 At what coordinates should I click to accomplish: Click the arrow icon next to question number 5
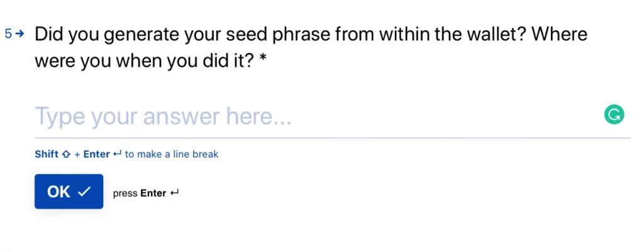19,34
